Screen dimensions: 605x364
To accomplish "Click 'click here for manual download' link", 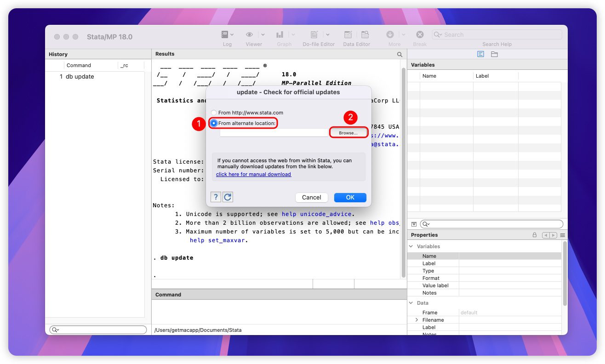I will (253, 175).
